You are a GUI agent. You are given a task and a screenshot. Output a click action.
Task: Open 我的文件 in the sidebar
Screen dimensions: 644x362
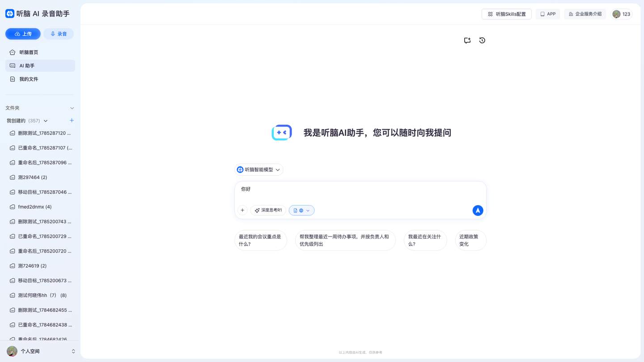click(40, 79)
